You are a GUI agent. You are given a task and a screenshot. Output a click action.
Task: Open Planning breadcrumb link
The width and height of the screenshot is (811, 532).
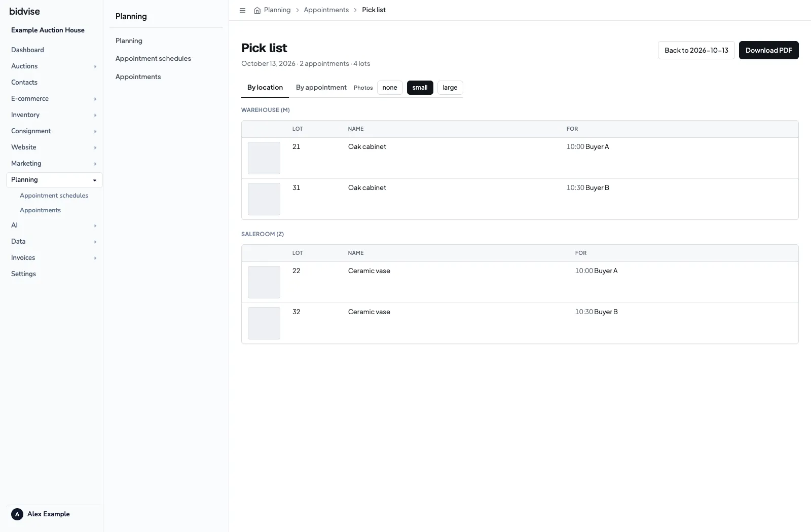click(277, 10)
